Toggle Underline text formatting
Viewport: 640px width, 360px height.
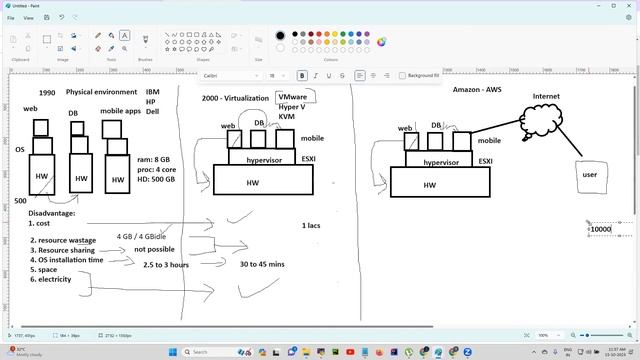click(x=329, y=76)
